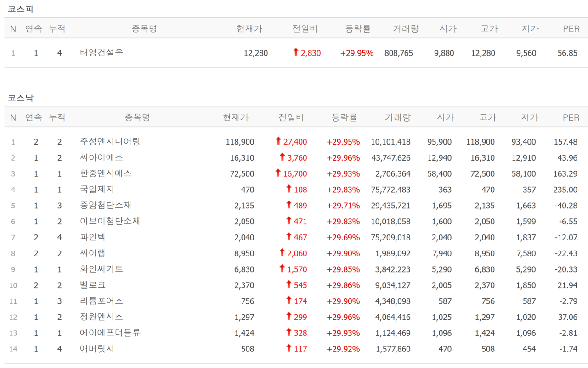588x368 pixels.
Task: Click the 코스닥 section heading
Action: coord(20,98)
